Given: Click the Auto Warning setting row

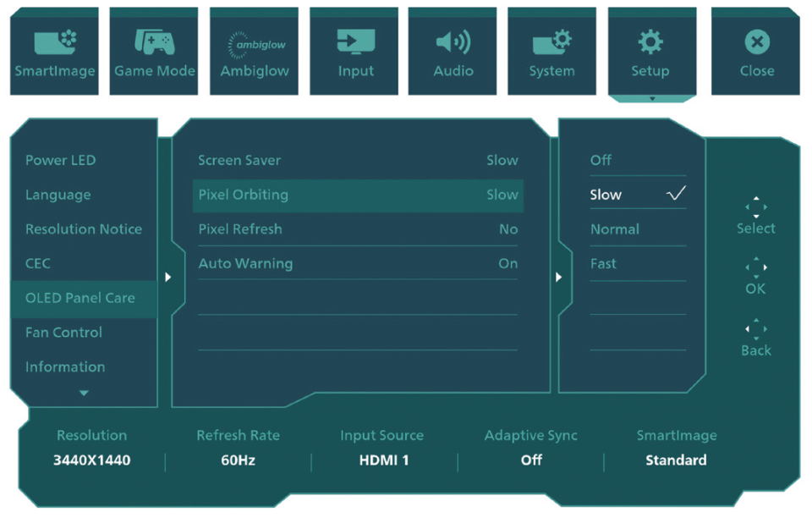Looking at the screenshot, I should tap(358, 263).
